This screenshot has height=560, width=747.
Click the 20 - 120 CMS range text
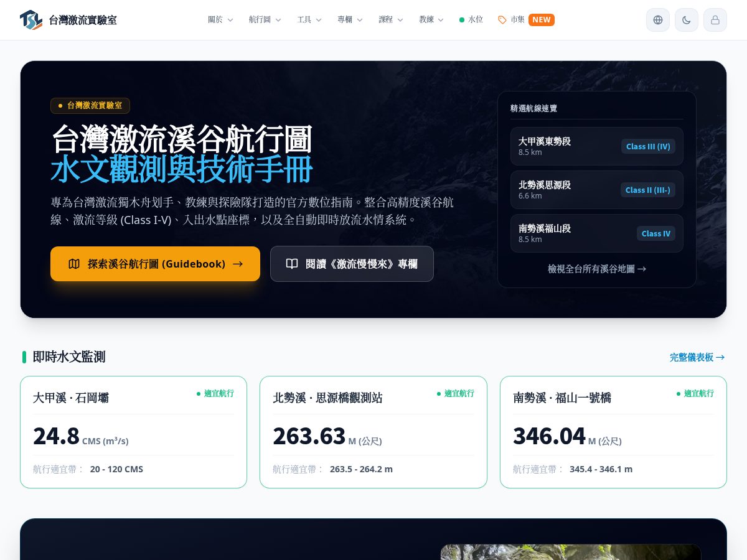tap(116, 469)
